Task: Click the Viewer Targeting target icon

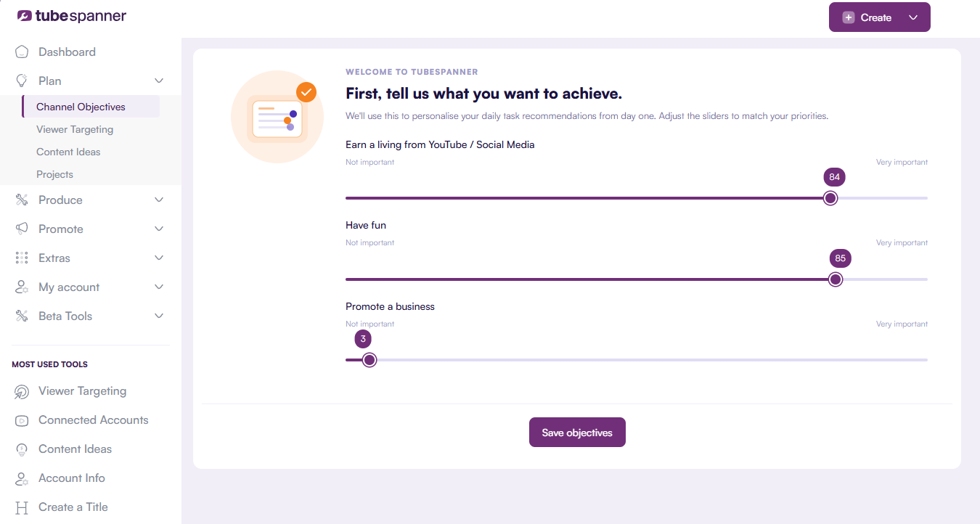Action: tap(22, 392)
